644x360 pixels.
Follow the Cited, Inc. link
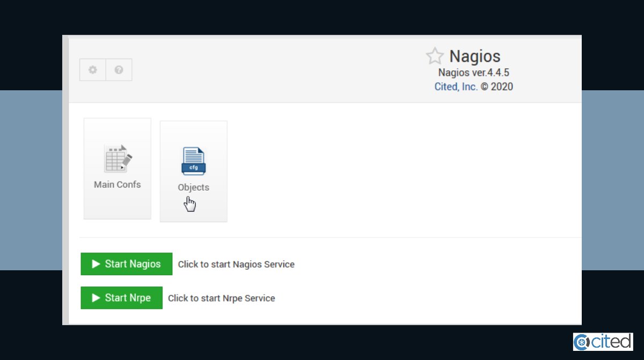(456, 87)
